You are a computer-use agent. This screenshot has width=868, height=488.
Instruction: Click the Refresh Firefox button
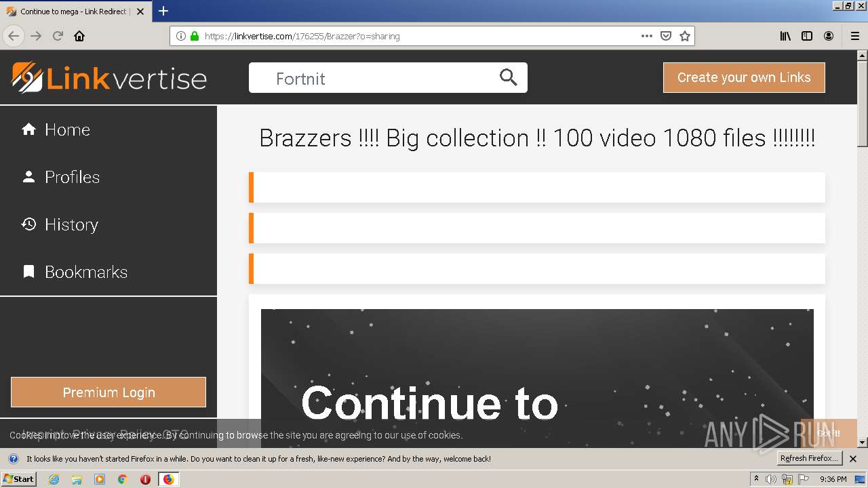point(809,459)
